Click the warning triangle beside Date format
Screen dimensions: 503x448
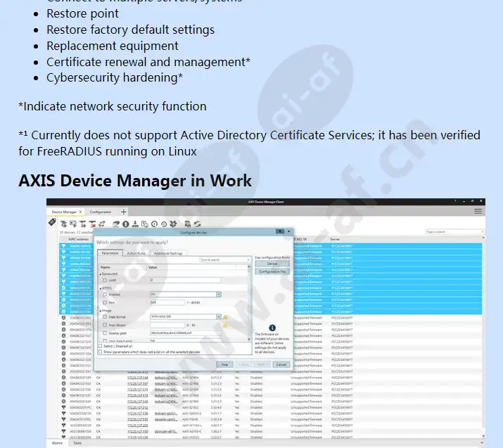coord(225,317)
